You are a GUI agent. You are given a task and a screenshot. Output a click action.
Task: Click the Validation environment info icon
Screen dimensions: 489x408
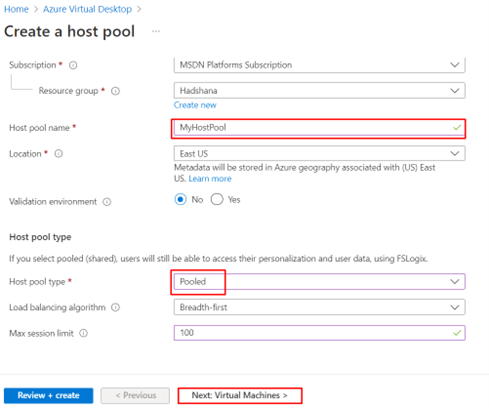(107, 202)
